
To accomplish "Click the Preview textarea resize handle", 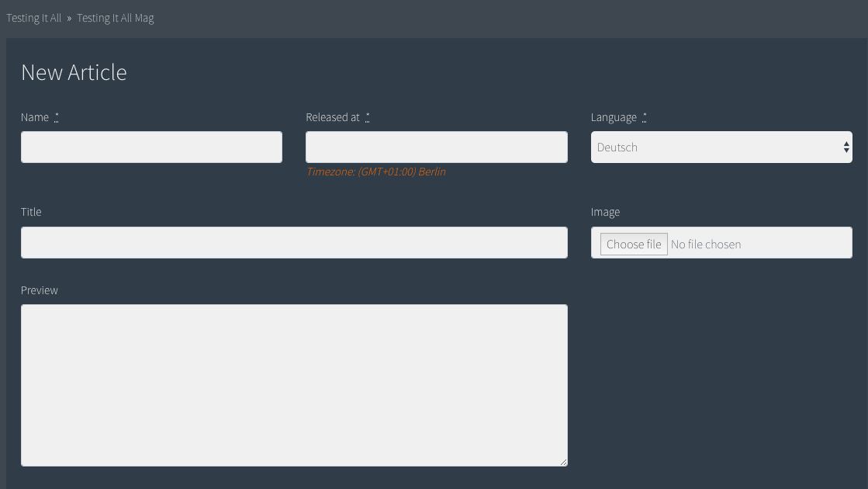I will (x=563, y=462).
